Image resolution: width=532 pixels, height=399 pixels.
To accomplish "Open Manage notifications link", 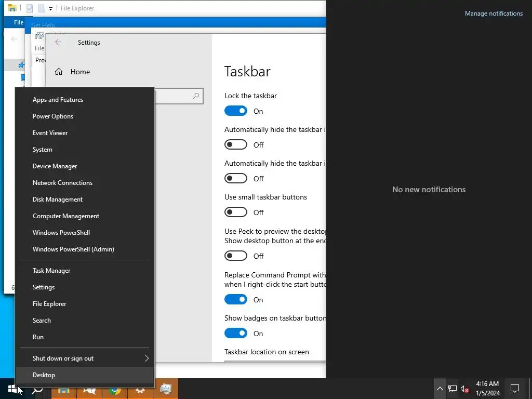I will pyautogui.click(x=494, y=14).
